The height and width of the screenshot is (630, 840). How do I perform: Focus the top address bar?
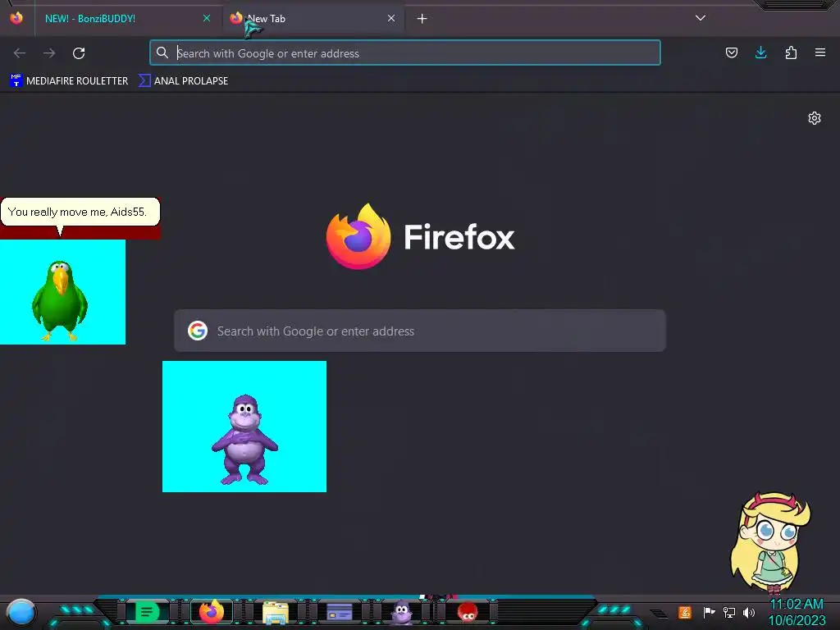405,53
